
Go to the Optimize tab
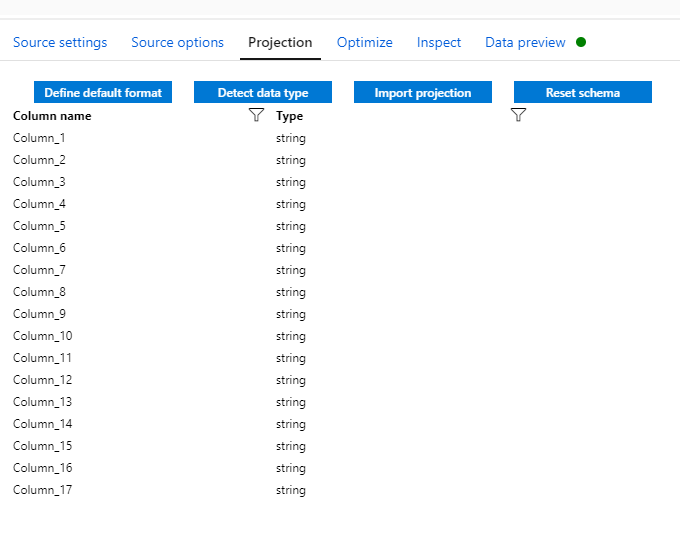[x=365, y=42]
